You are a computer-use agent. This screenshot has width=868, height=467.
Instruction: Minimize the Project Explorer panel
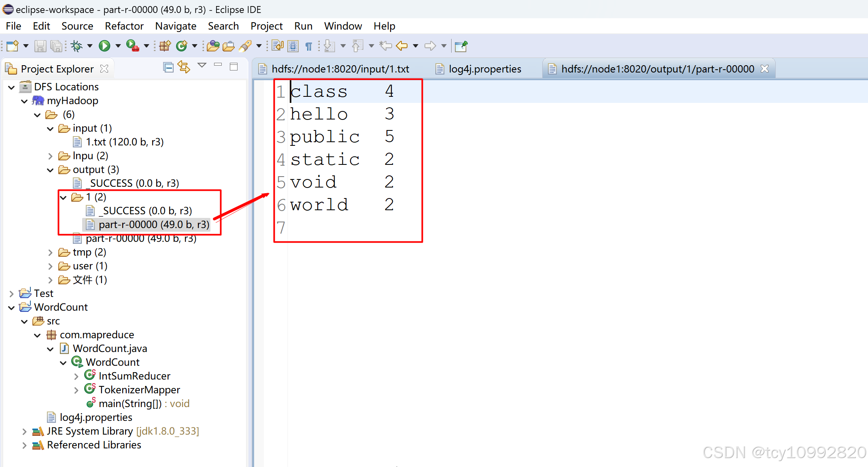pyautogui.click(x=219, y=65)
